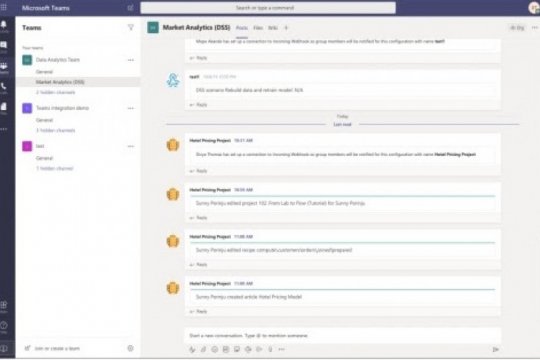
Task: Click the Search or type a command box
Action: [x=268, y=8]
